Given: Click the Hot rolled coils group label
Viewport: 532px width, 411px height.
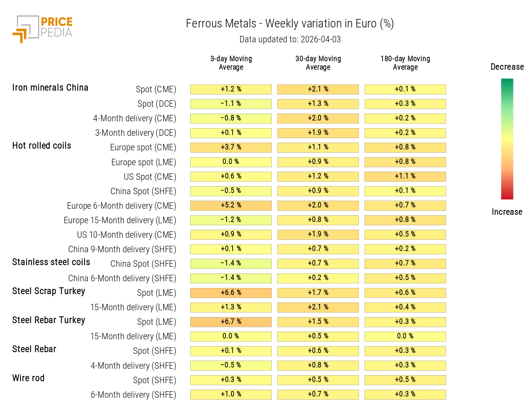Looking at the screenshot, I should [42, 145].
